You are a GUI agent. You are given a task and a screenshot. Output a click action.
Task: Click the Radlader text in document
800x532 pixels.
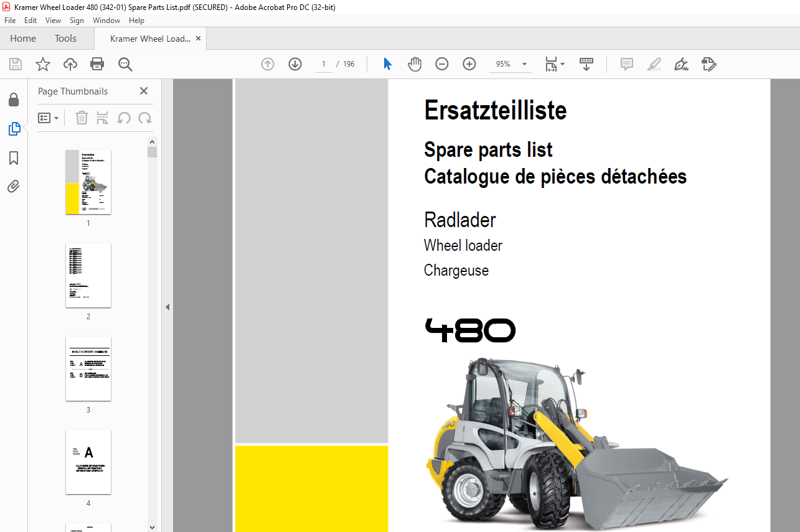[x=460, y=220]
